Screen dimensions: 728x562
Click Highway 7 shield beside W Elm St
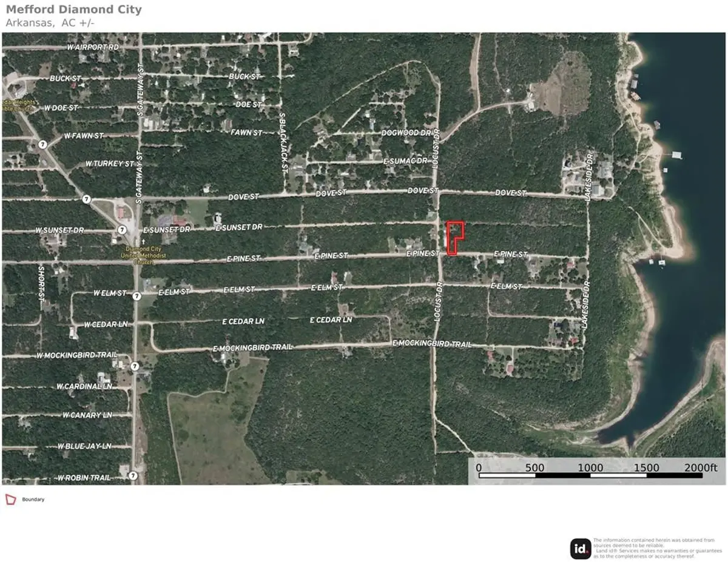point(136,296)
